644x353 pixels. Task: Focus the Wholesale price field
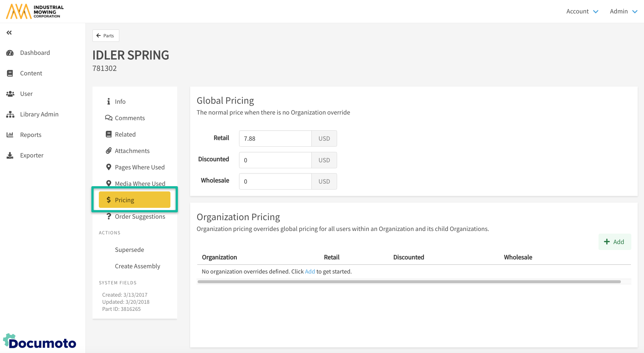tap(275, 181)
